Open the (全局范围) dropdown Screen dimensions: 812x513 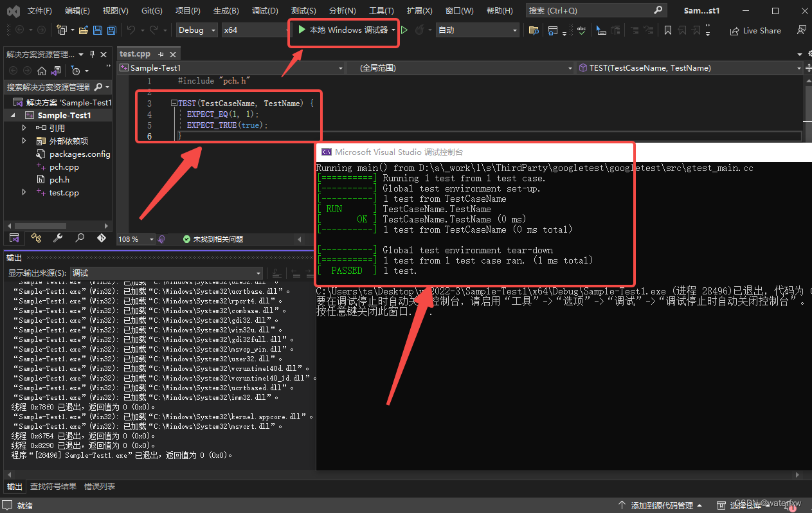460,68
